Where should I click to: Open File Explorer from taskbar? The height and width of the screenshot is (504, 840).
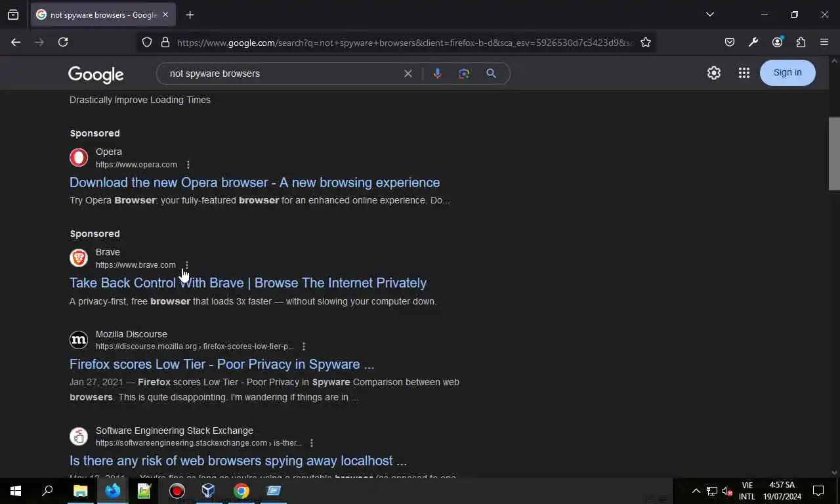click(80, 491)
